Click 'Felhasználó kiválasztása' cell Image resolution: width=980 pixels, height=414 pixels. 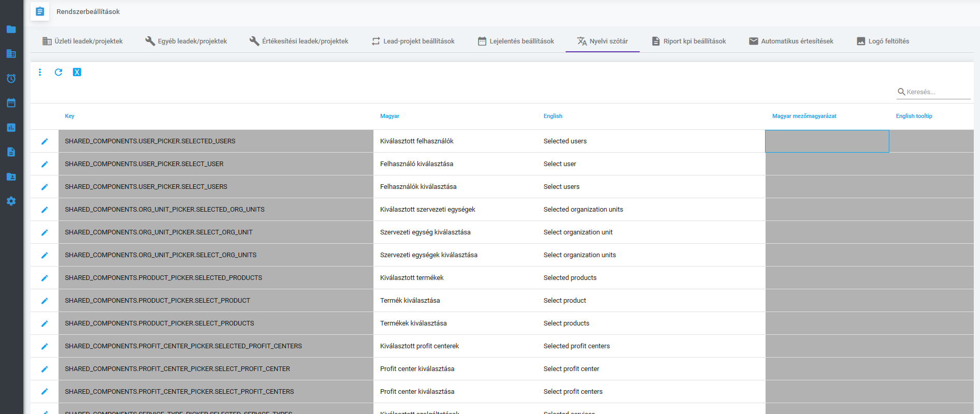(x=455, y=164)
